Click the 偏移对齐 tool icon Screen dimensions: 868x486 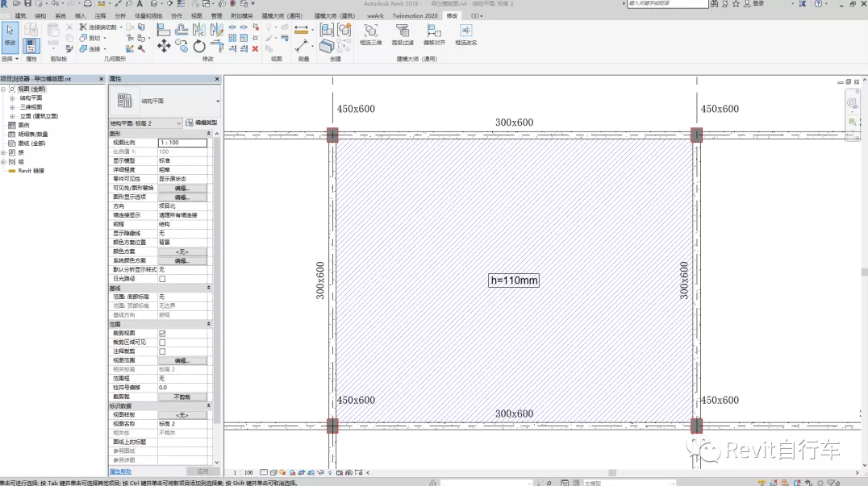point(434,33)
